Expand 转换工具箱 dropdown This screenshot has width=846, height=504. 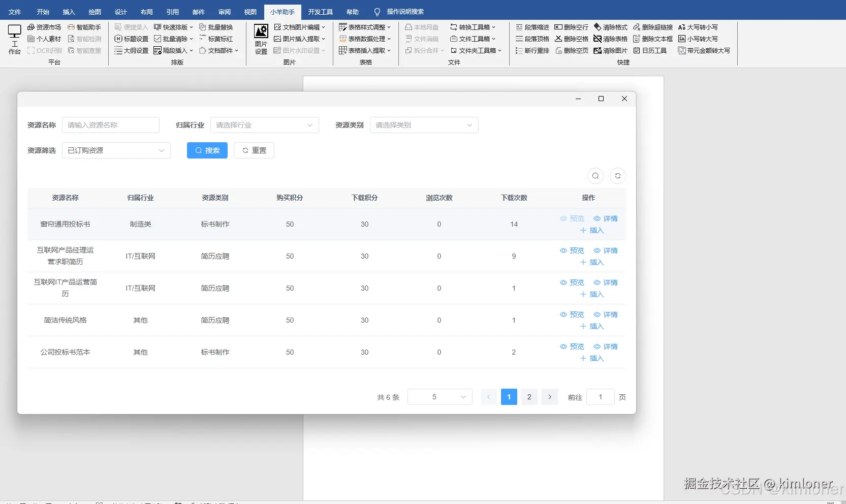[473, 27]
